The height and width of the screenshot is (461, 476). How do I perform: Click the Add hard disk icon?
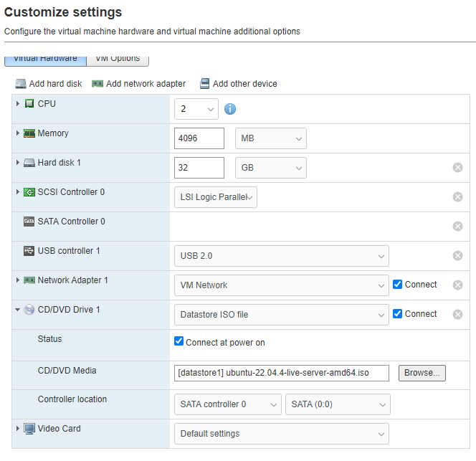point(21,84)
